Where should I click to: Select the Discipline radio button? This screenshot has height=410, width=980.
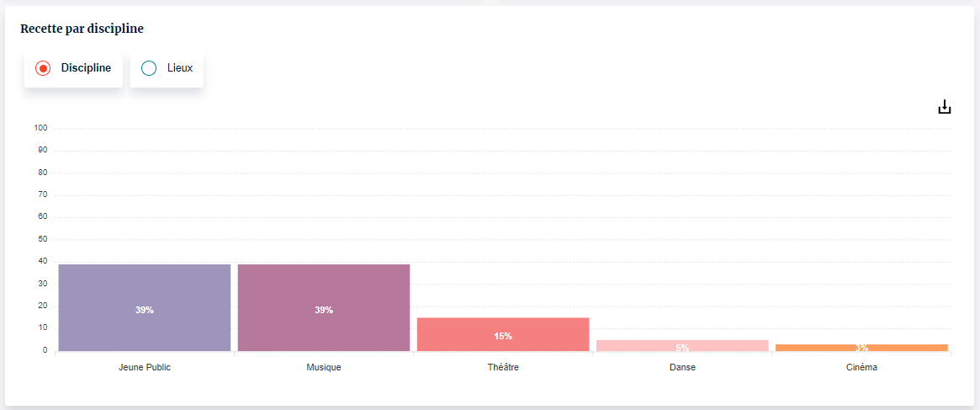43,68
